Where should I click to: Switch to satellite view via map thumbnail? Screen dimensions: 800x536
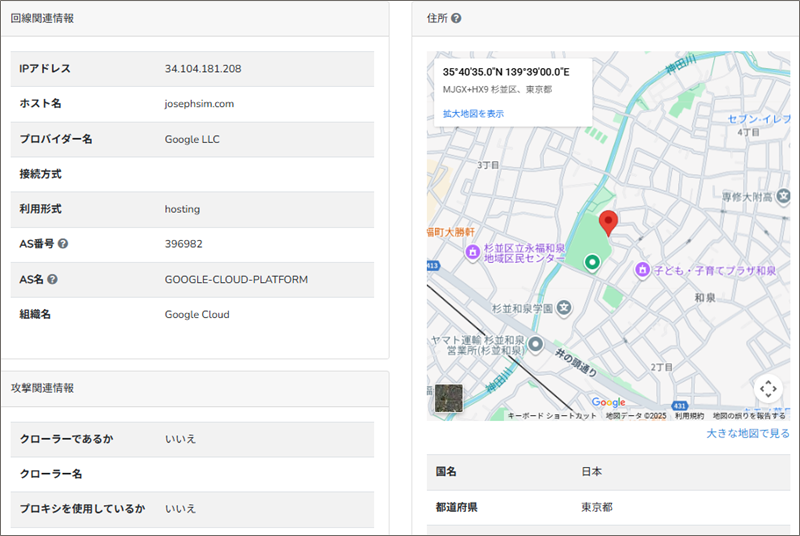click(x=449, y=399)
